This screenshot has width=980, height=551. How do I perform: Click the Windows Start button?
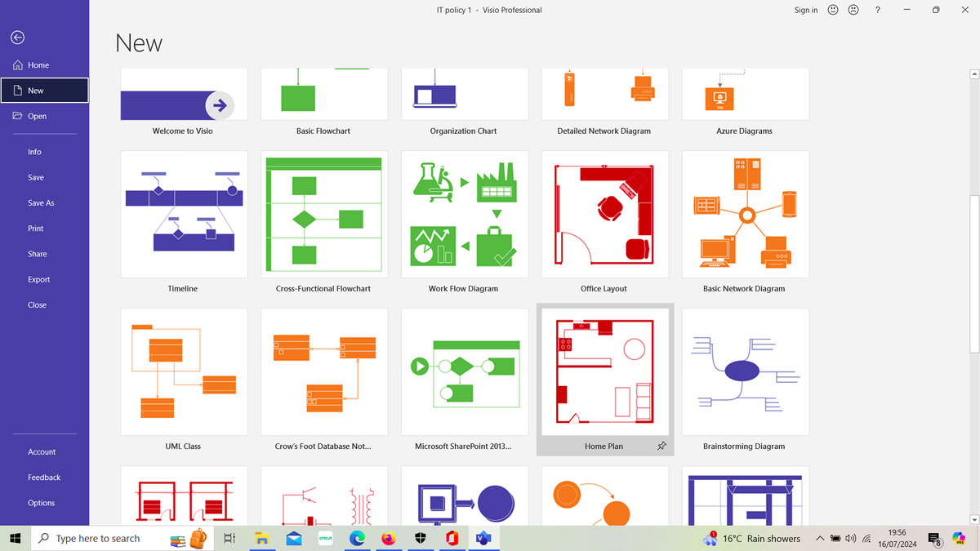(x=16, y=538)
